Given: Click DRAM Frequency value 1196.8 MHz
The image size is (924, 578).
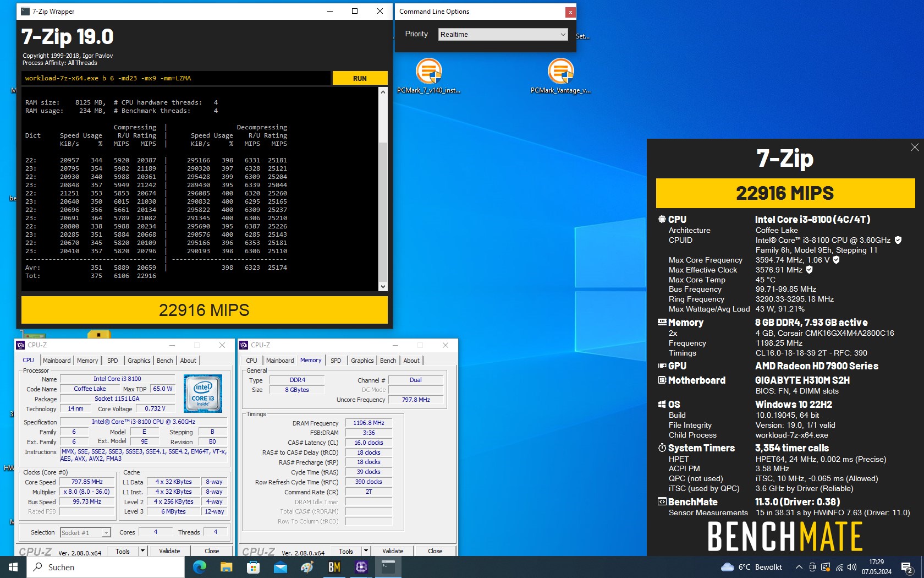Looking at the screenshot, I should 369,423.
